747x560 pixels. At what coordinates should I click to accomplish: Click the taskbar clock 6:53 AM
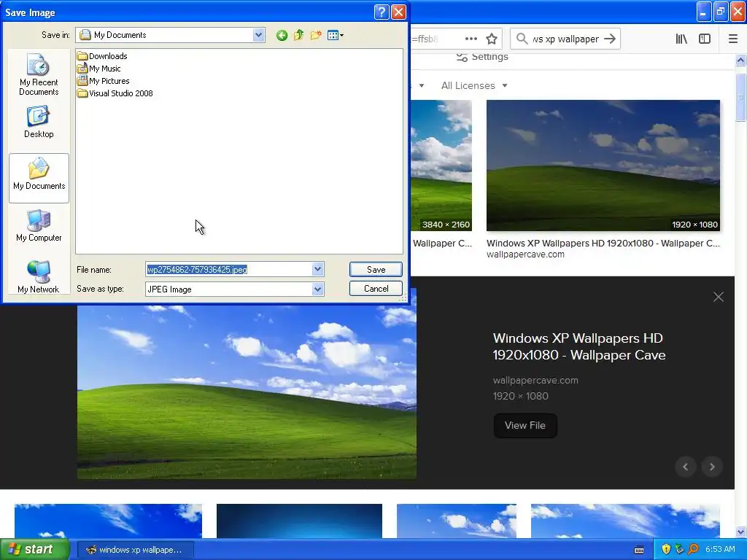point(720,550)
